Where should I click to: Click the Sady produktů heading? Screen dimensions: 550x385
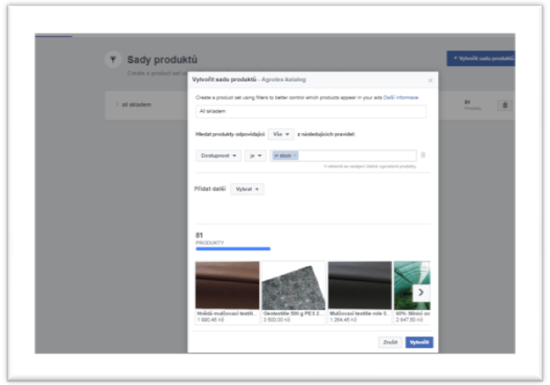(162, 60)
